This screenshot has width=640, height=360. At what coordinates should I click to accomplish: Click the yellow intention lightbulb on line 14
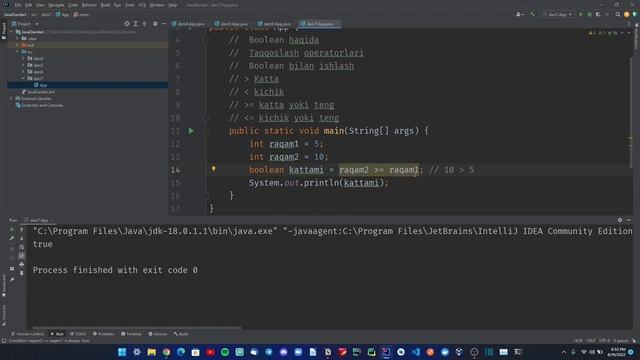coord(213,169)
